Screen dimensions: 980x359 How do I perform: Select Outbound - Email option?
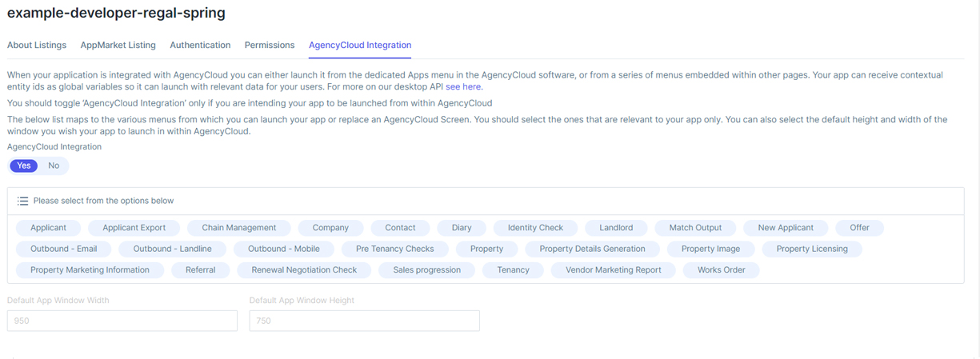64,249
